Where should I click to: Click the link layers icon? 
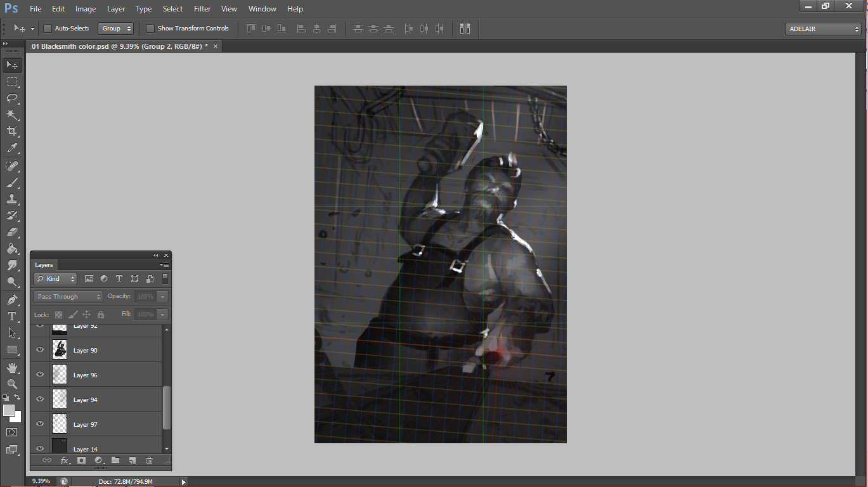46,460
